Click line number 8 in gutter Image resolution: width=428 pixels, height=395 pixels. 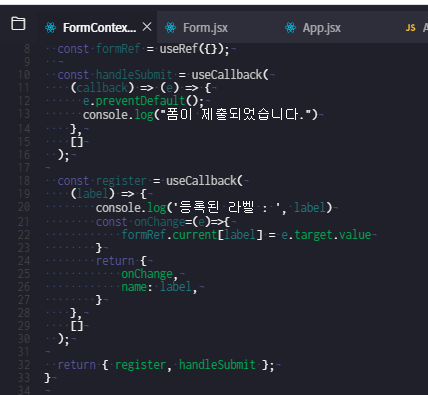[27, 49]
